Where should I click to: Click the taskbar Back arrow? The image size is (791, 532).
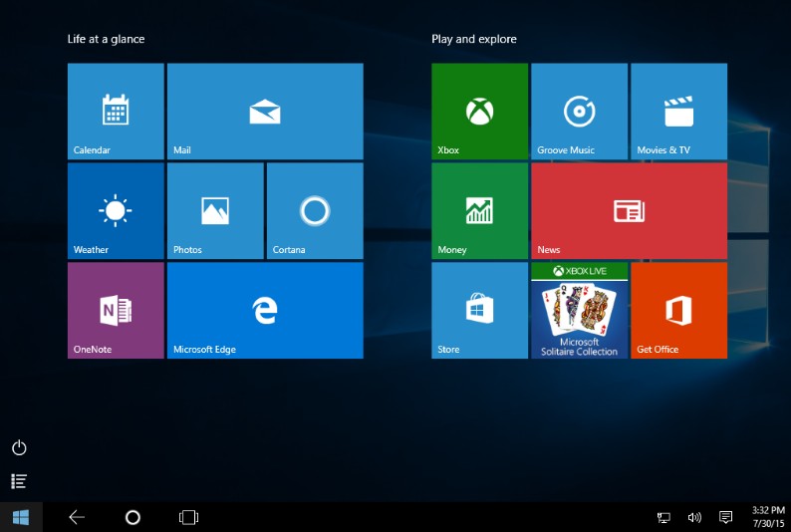[x=77, y=517]
